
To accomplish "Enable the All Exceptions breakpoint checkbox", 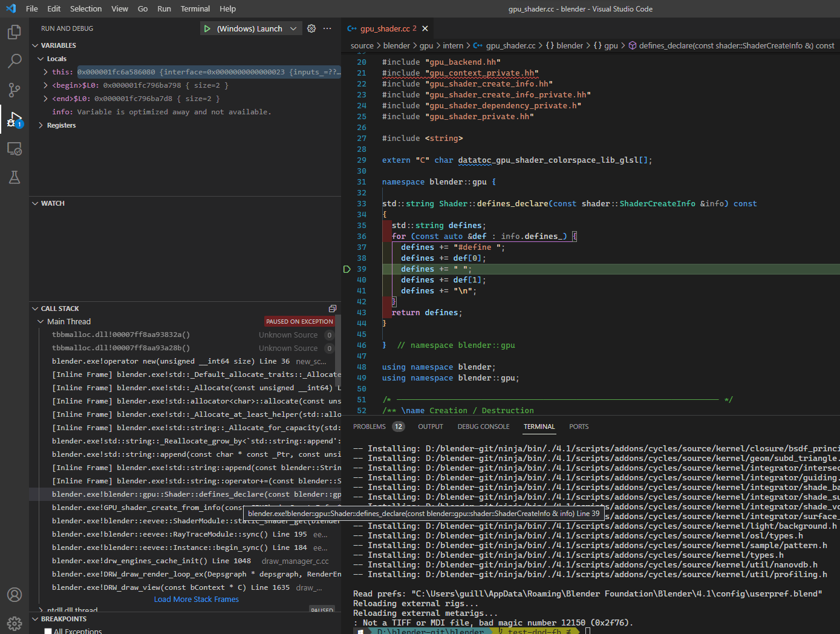I will coord(48,630).
